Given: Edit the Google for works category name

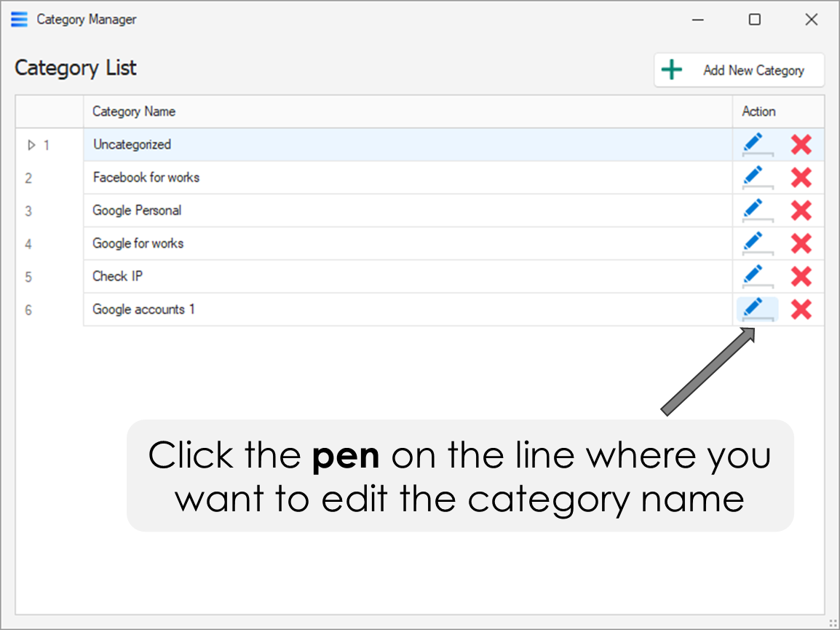Looking at the screenshot, I should click(756, 243).
